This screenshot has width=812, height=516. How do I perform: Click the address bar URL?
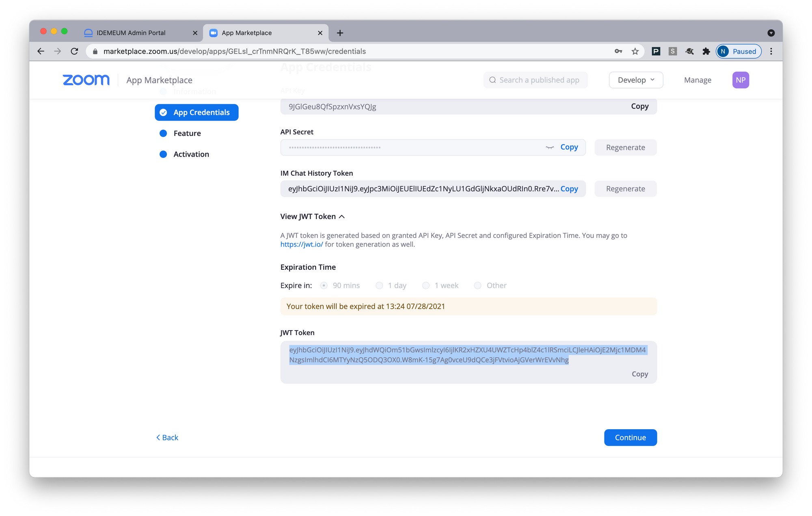pyautogui.click(x=235, y=52)
